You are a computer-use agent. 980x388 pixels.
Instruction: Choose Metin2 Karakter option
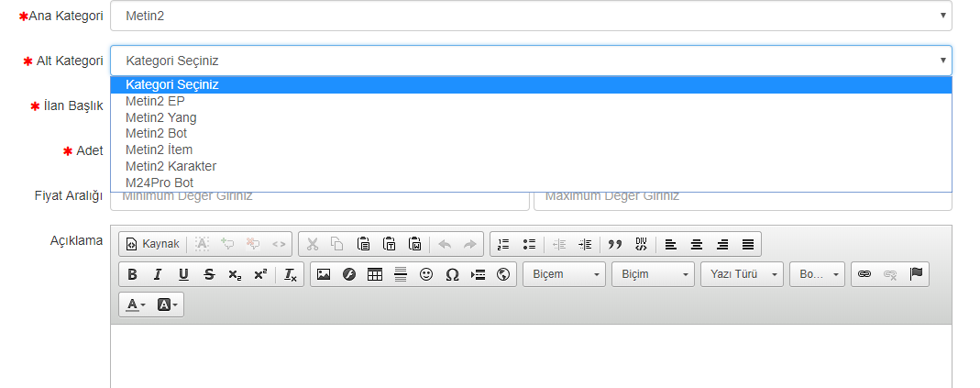pos(171,166)
